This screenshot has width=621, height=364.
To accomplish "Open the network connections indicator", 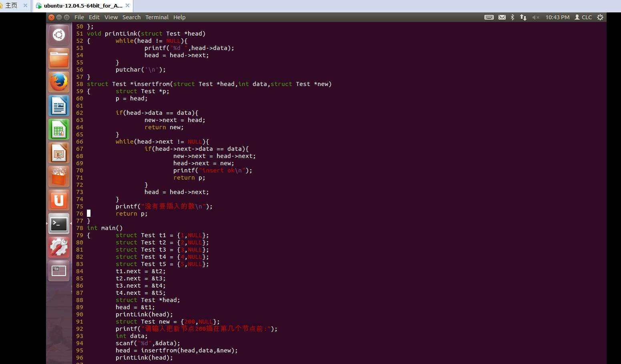I will (x=523, y=17).
